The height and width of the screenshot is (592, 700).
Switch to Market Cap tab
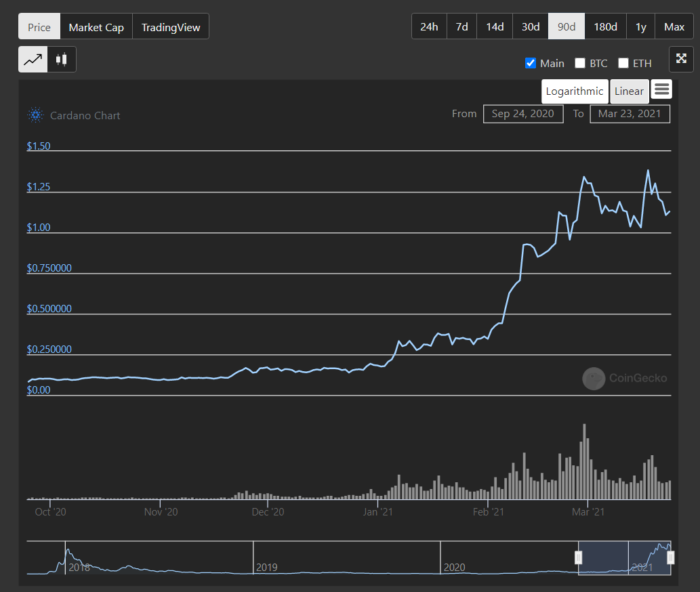click(96, 27)
